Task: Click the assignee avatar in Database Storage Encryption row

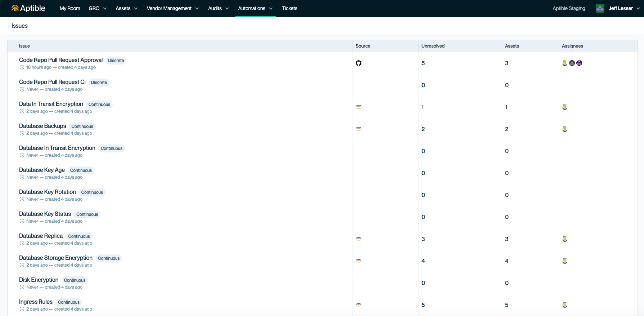Action: (x=565, y=261)
